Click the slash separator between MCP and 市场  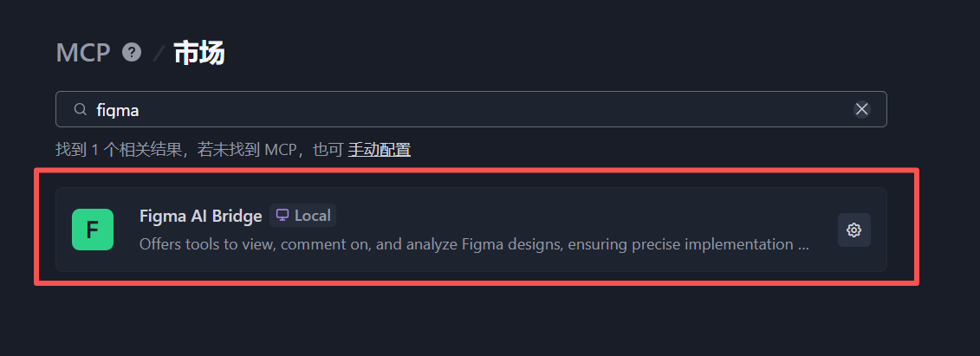point(159,54)
